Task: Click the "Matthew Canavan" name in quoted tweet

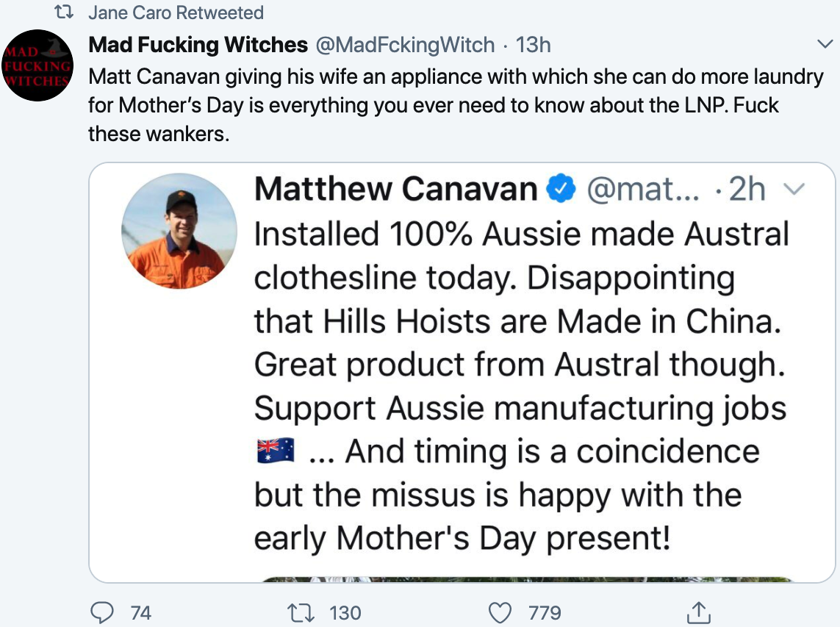Action: pos(396,190)
